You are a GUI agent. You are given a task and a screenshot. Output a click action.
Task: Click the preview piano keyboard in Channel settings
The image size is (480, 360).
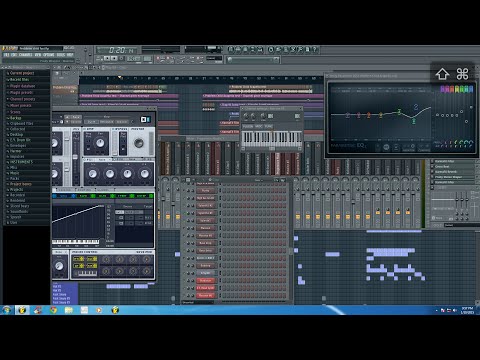(272, 138)
